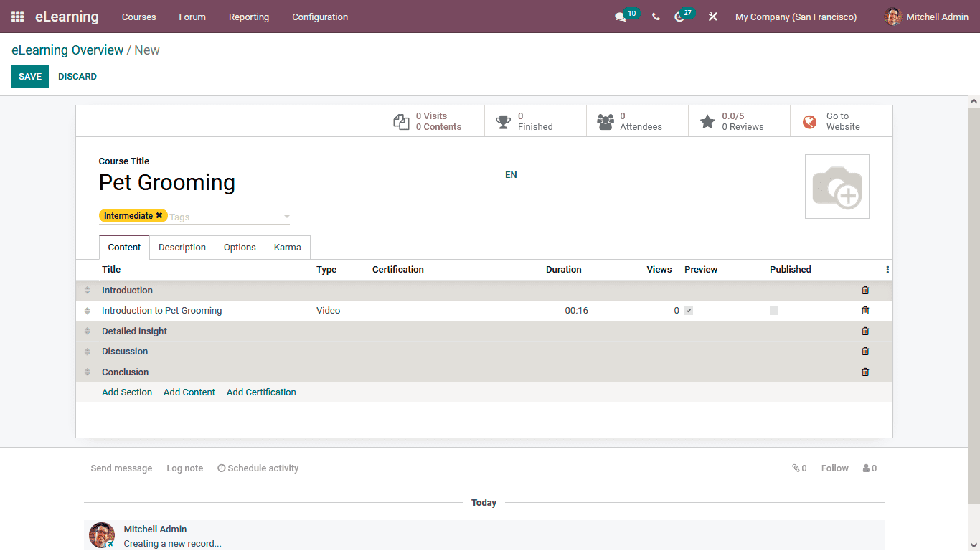Click the Add Certification link
Viewport: 980px width, 551px height.
coord(261,392)
